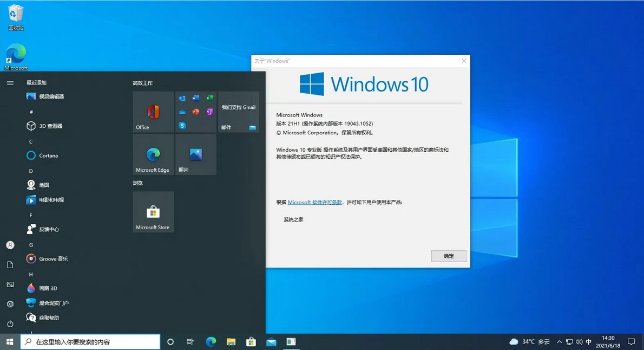644x350 pixels.
Task: Launch the 邮件 (Mail) tile
Action: coord(238,112)
